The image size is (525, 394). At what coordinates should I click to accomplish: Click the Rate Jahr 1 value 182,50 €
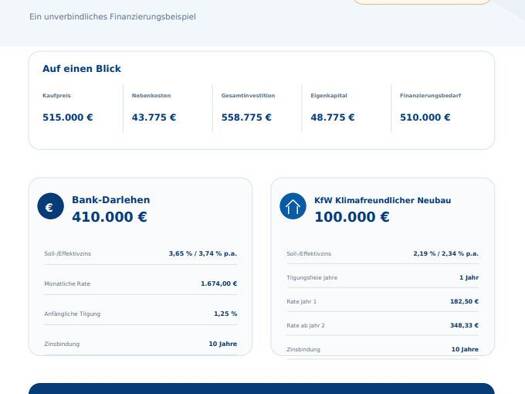pos(464,302)
